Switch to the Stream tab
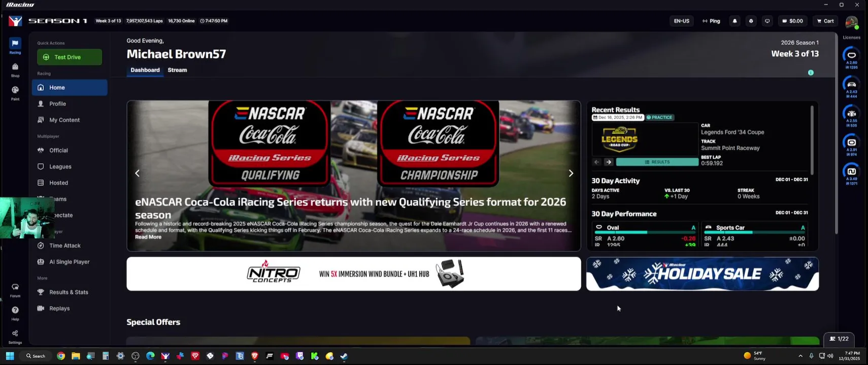The width and height of the screenshot is (868, 365). pos(177,70)
